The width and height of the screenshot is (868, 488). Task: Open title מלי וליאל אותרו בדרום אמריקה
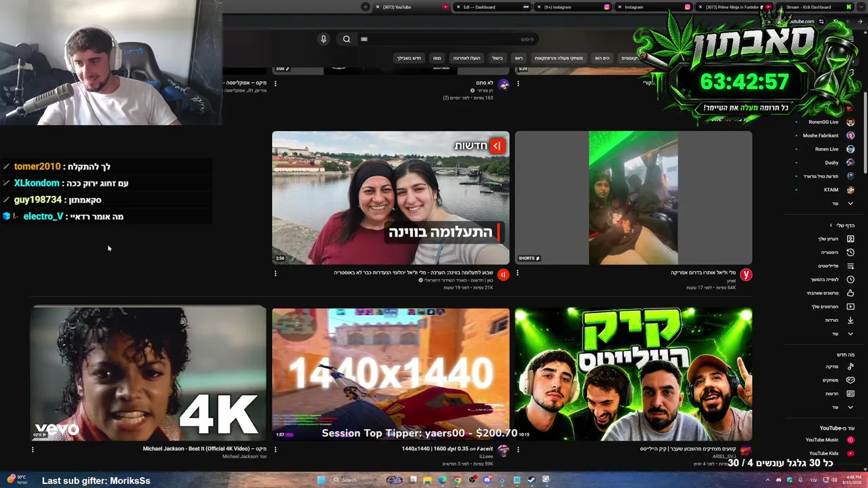pos(703,272)
